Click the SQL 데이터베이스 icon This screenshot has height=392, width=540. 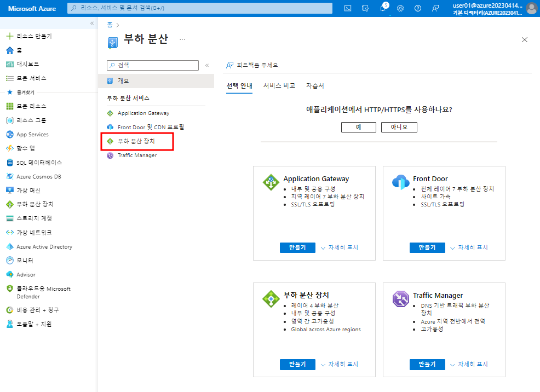coord(10,163)
